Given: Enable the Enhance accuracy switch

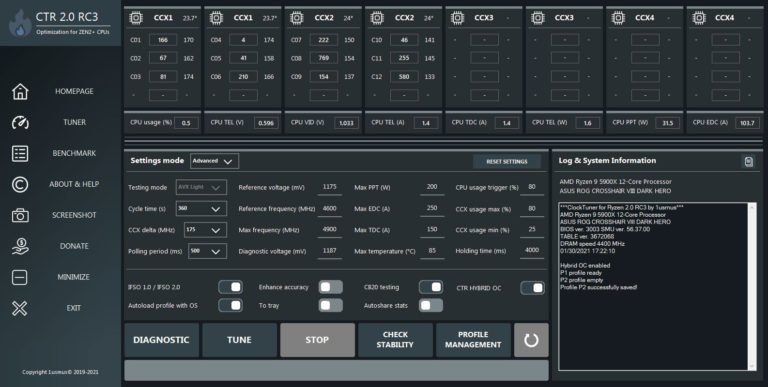Looking at the screenshot, I should pyautogui.click(x=331, y=287).
